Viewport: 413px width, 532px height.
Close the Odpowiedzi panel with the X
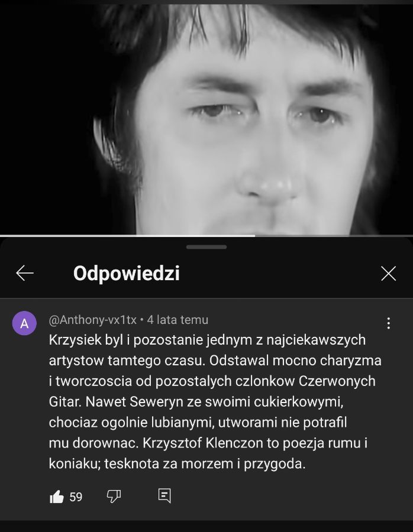coord(389,274)
